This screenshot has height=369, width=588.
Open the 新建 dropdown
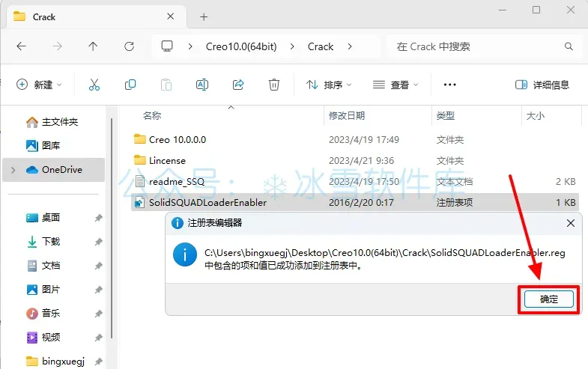click(39, 85)
